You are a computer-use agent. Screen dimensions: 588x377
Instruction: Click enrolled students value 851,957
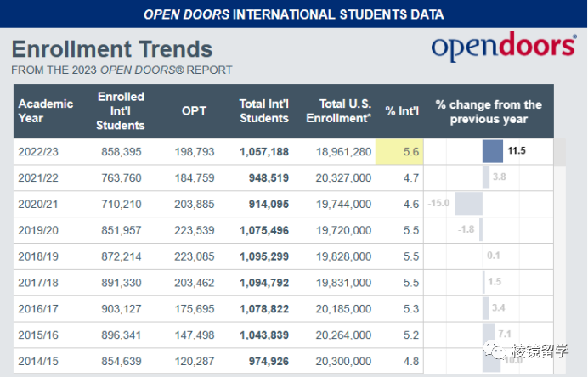[x=122, y=230]
